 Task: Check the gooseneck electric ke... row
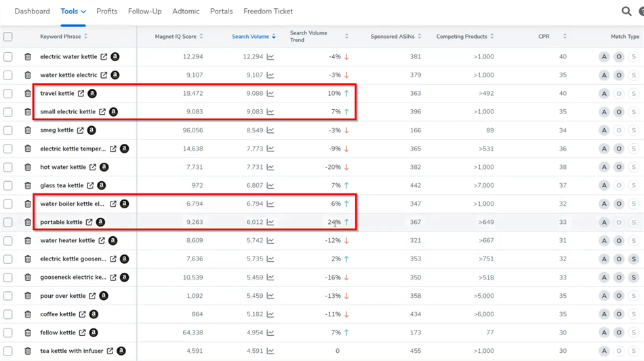[x=8, y=278]
